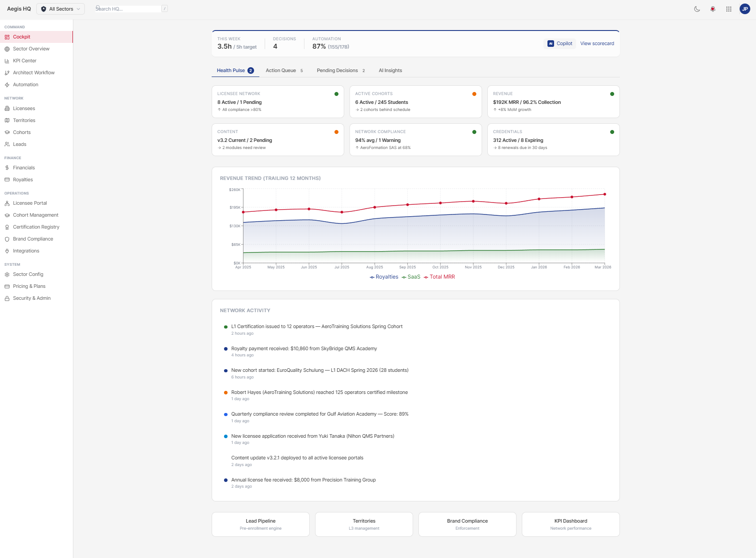Toggle SaaS series in chart legend
The width and height of the screenshot is (756, 558).
411,277
